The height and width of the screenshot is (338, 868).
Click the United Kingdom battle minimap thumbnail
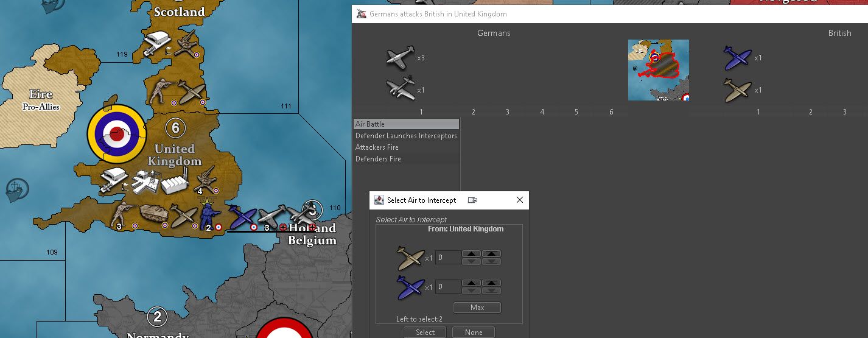coord(658,70)
